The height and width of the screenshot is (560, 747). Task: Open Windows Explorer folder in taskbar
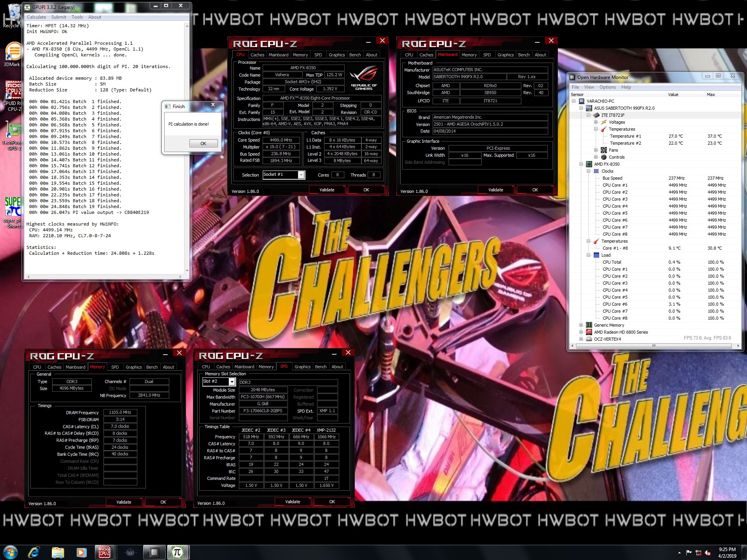pyautogui.click(x=58, y=552)
